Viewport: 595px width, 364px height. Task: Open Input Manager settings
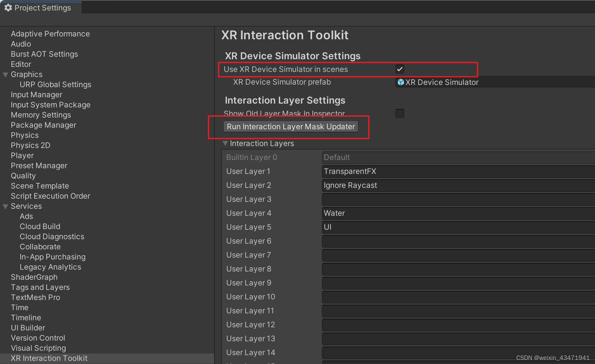tap(36, 95)
